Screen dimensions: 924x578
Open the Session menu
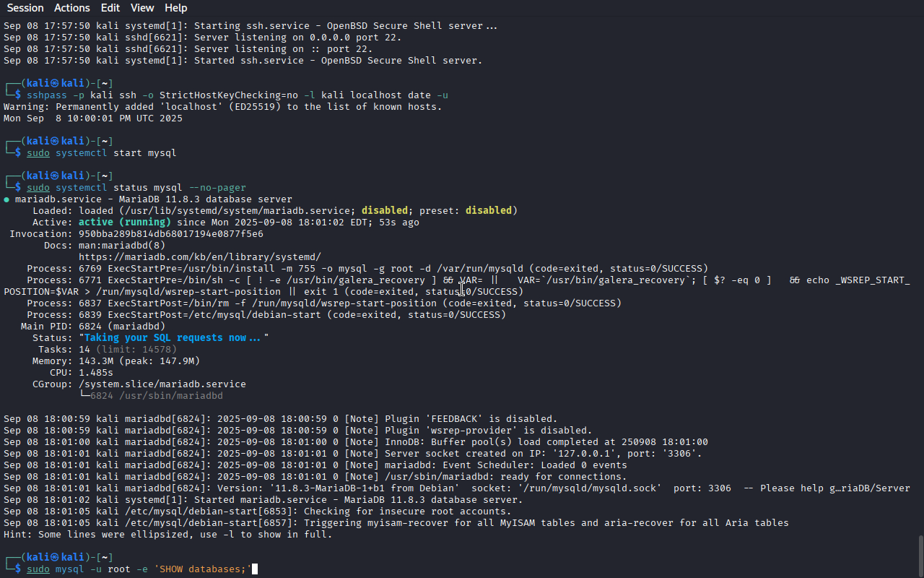click(25, 8)
